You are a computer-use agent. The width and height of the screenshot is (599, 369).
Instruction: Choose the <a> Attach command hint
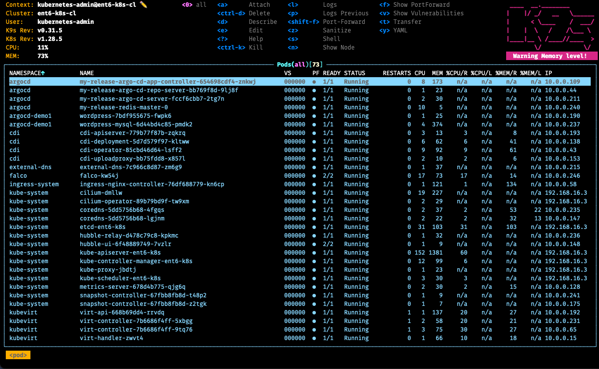click(x=244, y=5)
